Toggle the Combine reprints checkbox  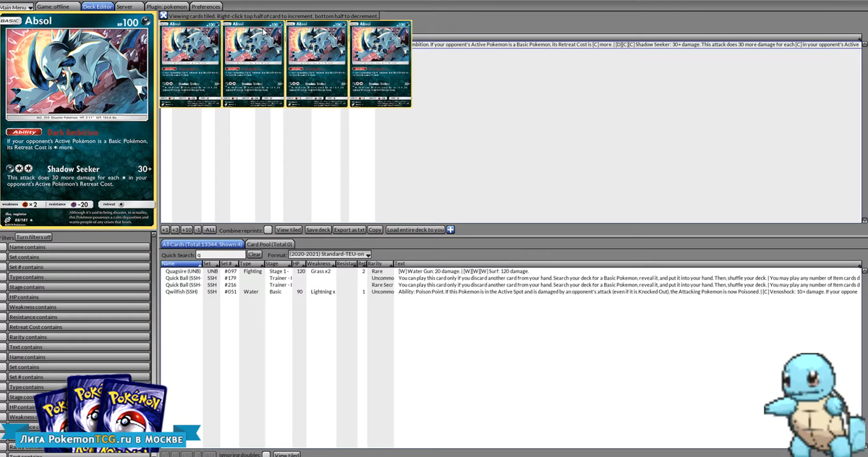[268, 230]
